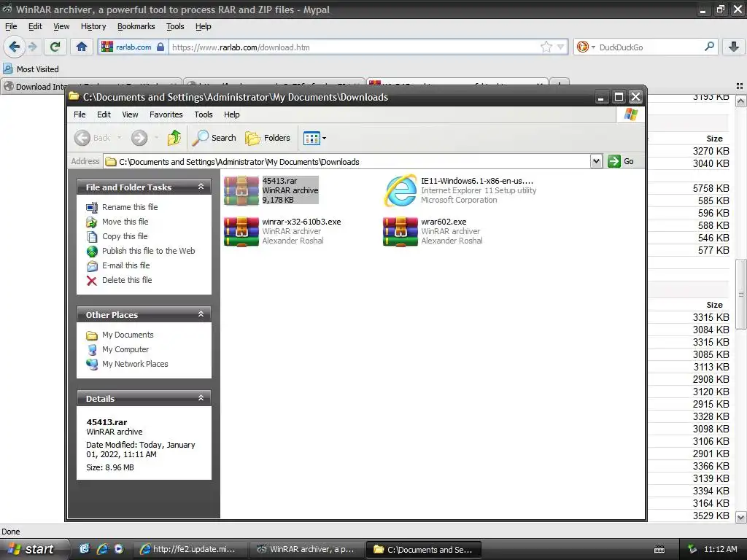This screenshot has width=747, height=560.
Task: Select the winrar-x32-610b3.exe icon
Action: [241, 231]
